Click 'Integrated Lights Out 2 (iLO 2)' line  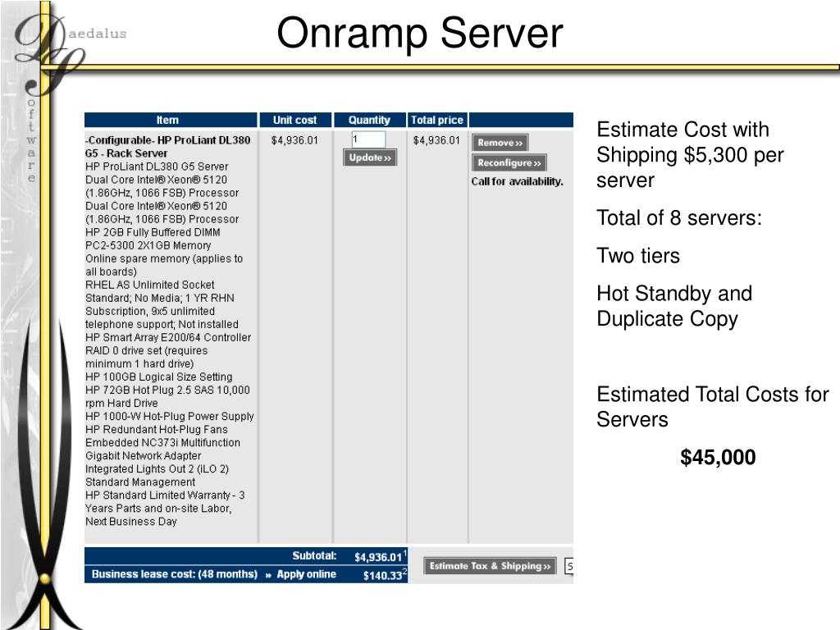pos(157,469)
